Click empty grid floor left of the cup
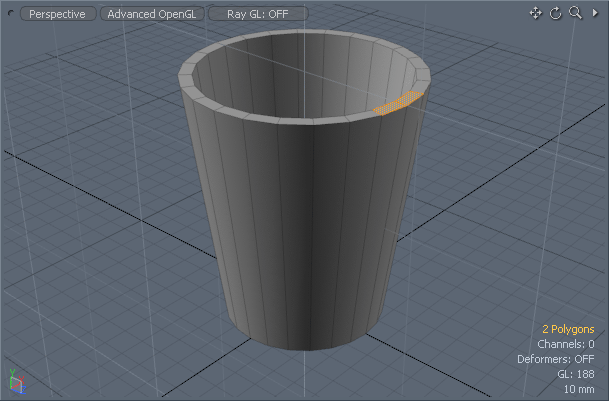The width and height of the screenshot is (609, 401). [90, 250]
